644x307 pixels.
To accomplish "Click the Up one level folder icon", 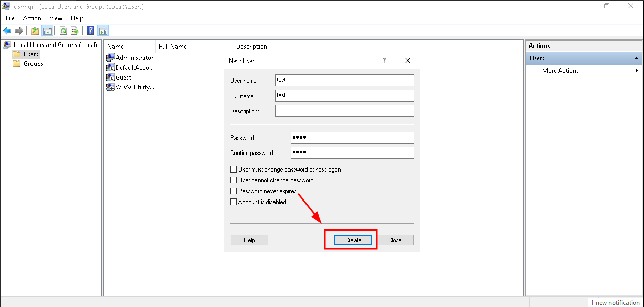I will (x=35, y=31).
